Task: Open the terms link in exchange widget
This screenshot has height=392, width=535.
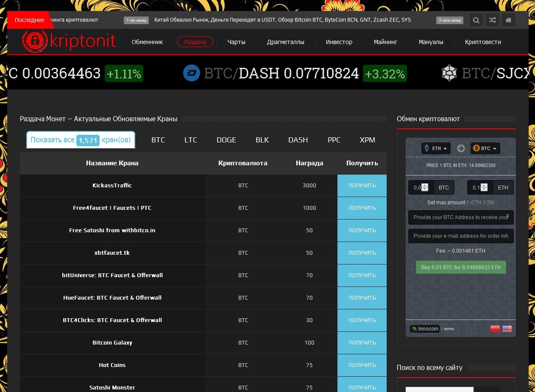Action: (x=449, y=329)
